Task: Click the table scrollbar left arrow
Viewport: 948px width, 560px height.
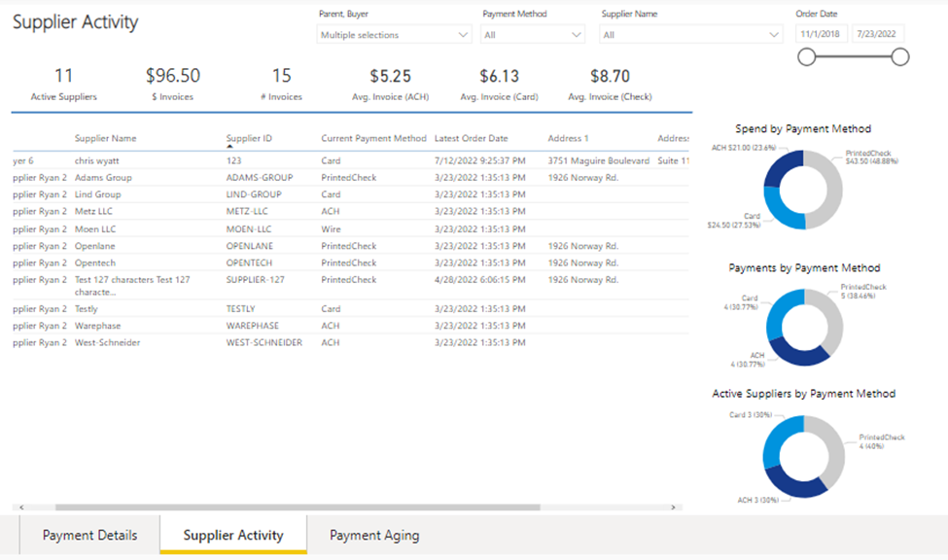Action: pyautogui.click(x=21, y=507)
